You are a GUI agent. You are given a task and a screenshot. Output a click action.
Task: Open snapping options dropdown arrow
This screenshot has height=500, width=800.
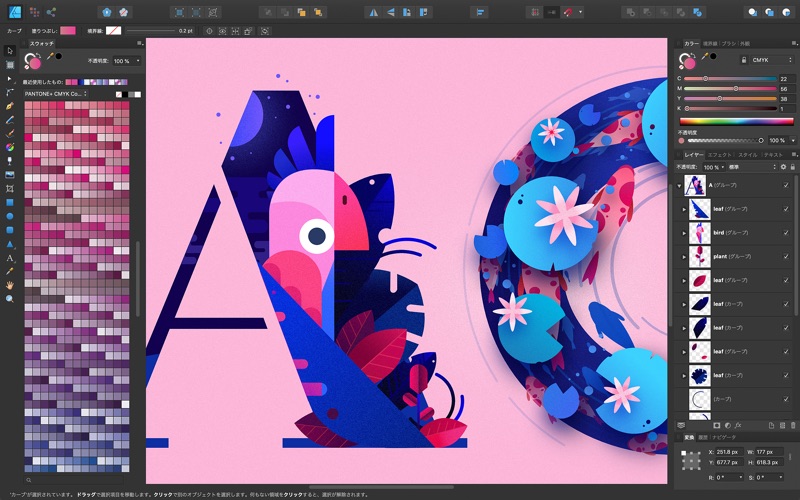click(x=581, y=12)
